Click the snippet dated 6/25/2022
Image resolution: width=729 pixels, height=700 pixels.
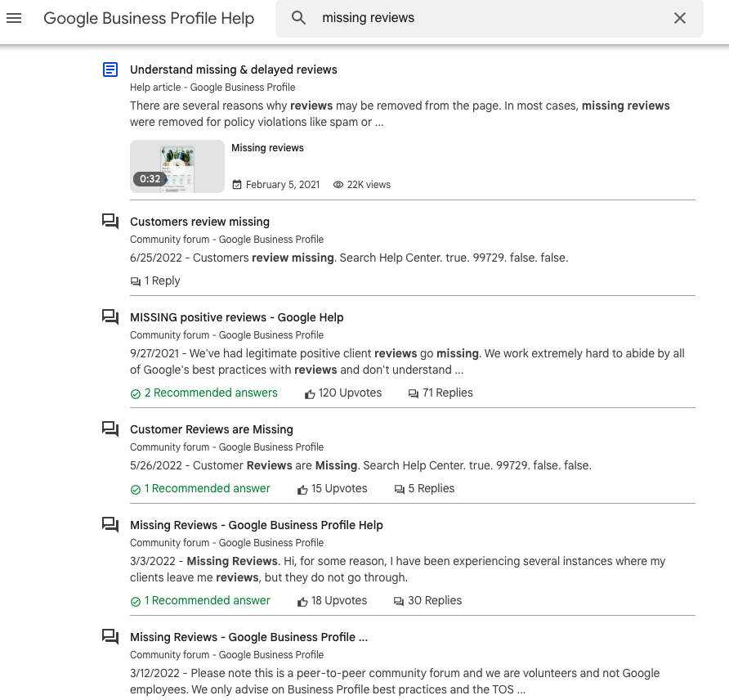click(349, 258)
